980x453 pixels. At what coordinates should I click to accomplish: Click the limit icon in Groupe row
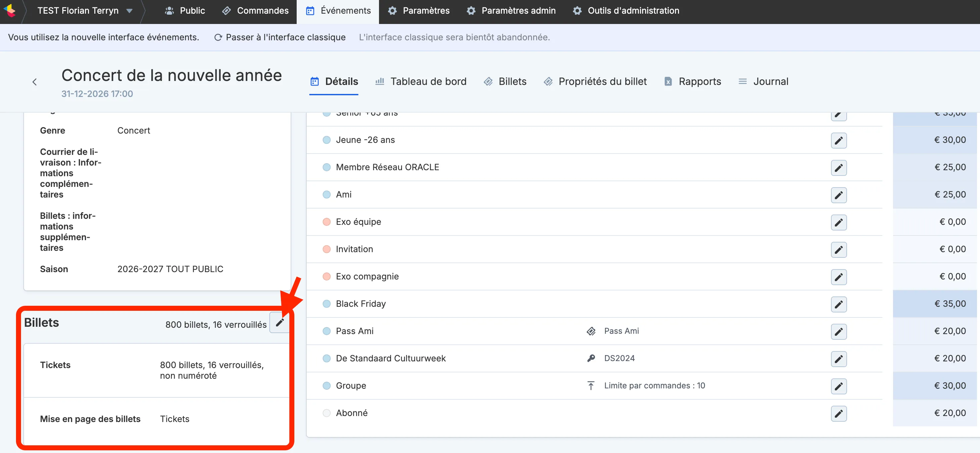point(591,386)
